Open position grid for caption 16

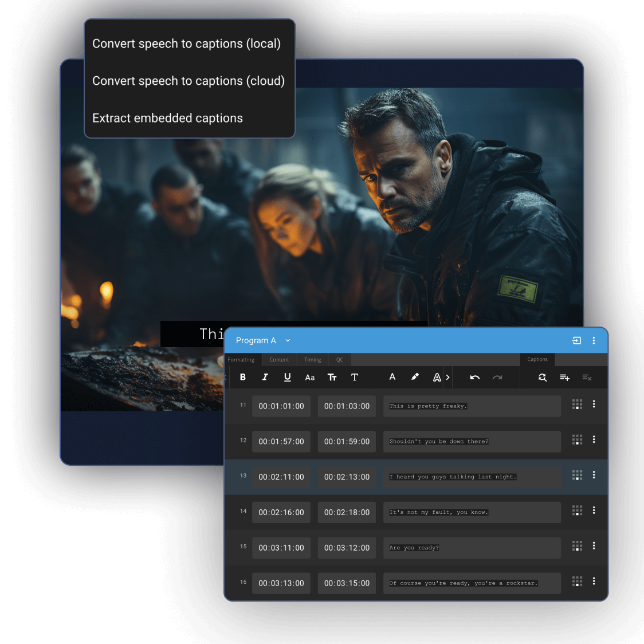577,581
